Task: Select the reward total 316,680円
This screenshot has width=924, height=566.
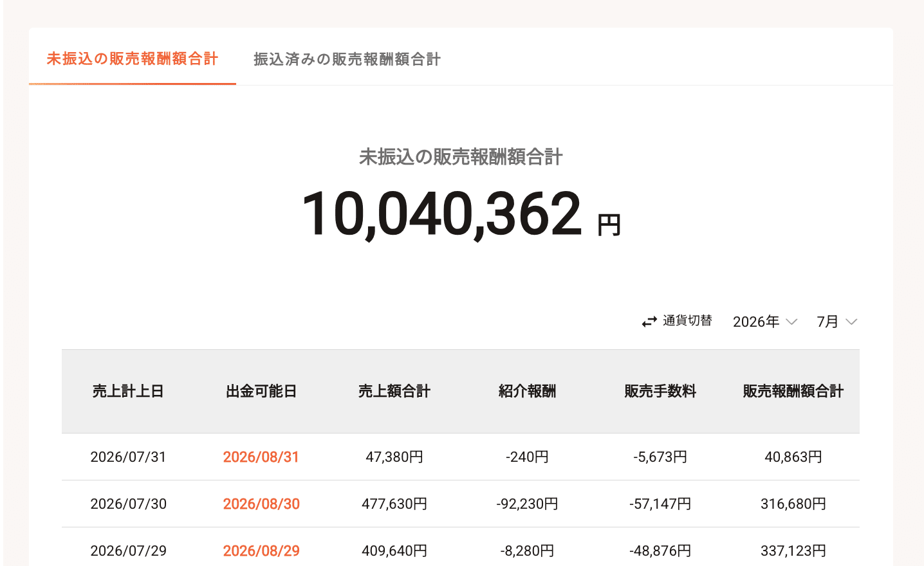Action: point(793,504)
